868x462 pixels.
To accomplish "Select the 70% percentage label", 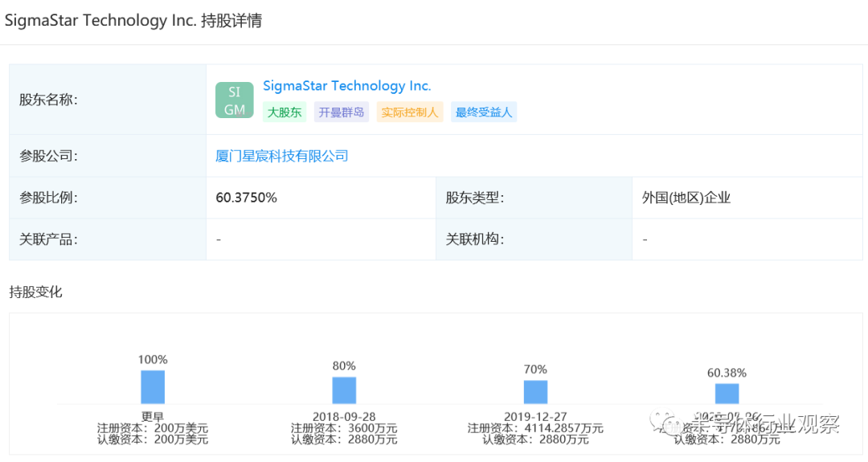I will (535, 370).
